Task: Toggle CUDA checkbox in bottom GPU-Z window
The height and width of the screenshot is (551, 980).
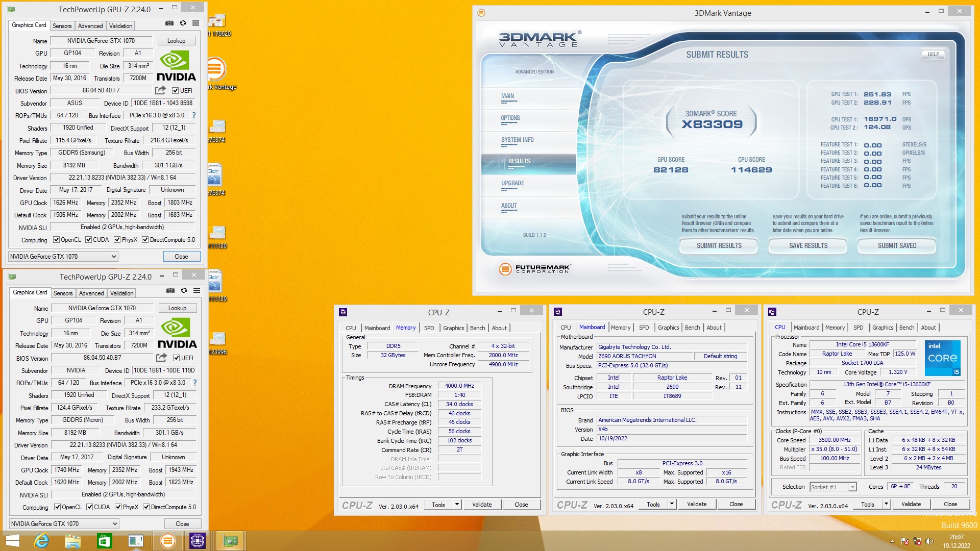Action: 89,507
